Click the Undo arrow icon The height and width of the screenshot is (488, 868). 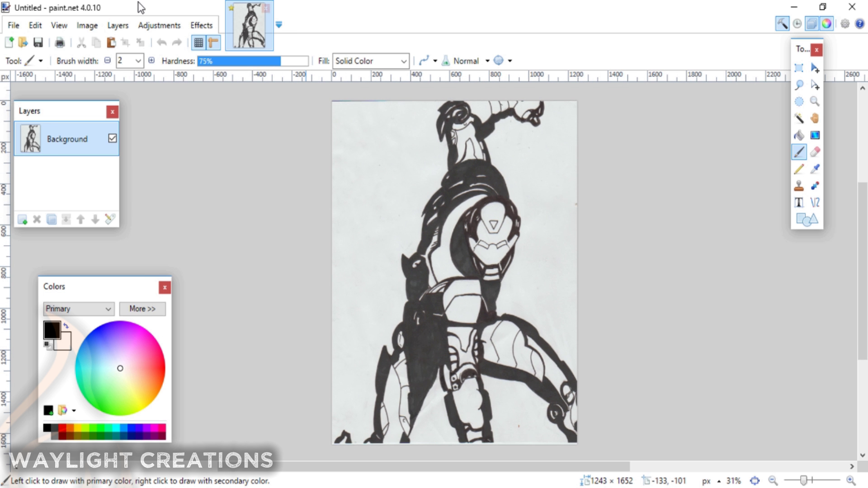pos(161,42)
